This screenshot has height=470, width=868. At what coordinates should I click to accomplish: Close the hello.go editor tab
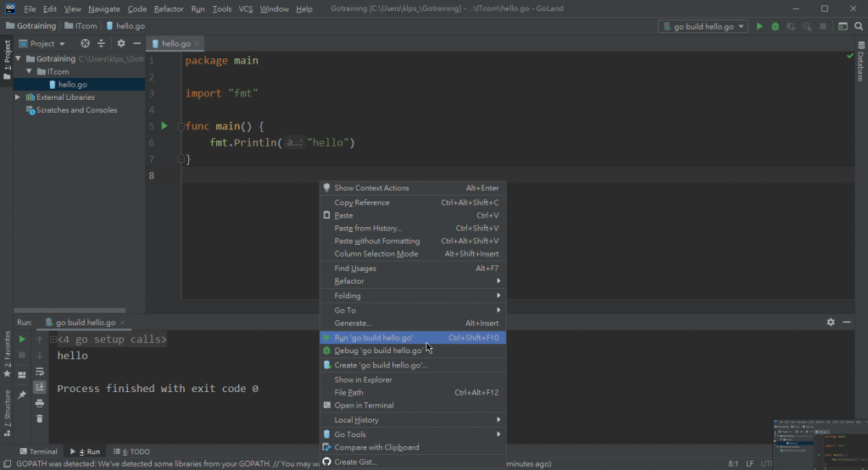(197, 43)
